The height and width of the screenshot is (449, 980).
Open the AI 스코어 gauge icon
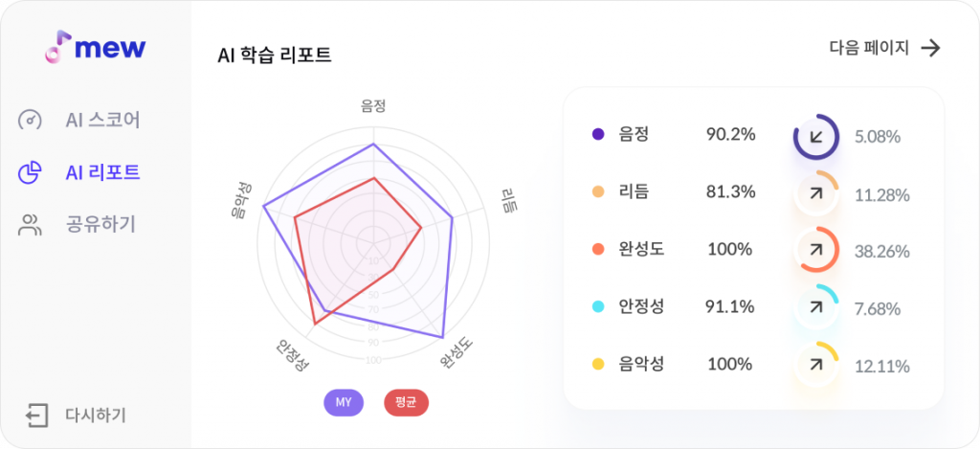(x=30, y=120)
